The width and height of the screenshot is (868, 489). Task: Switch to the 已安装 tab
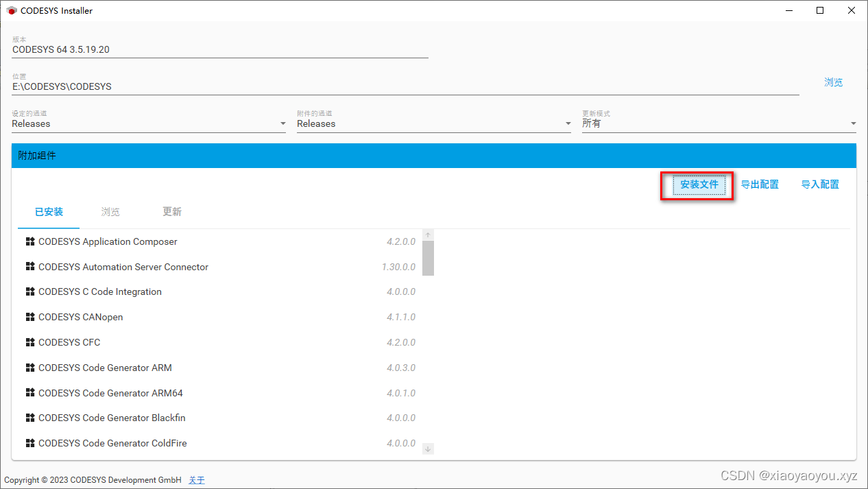[x=49, y=212]
